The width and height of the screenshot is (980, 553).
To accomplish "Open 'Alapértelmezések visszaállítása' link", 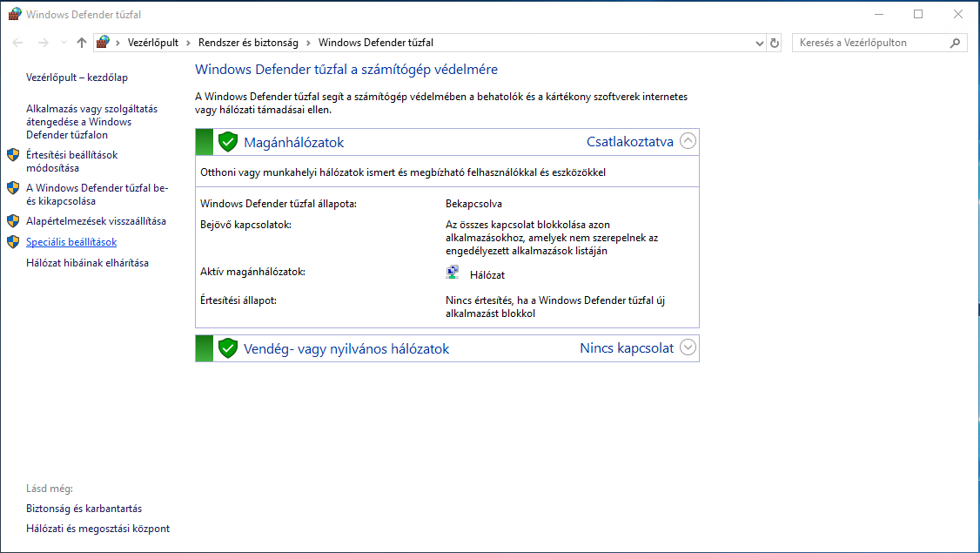I will [x=97, y=221].
